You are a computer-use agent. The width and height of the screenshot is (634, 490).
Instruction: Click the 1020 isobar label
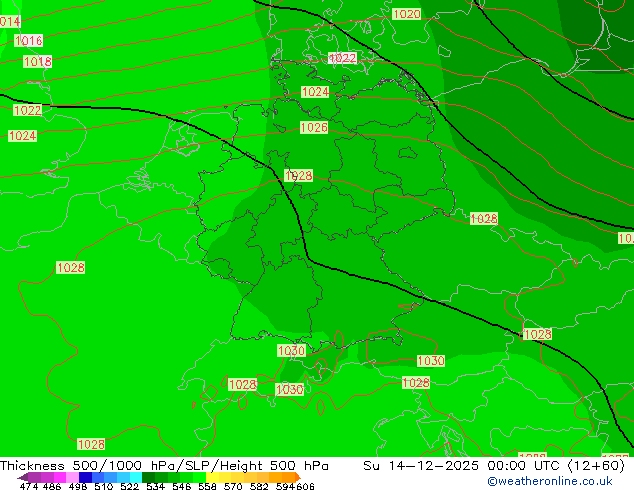point(407,14)
